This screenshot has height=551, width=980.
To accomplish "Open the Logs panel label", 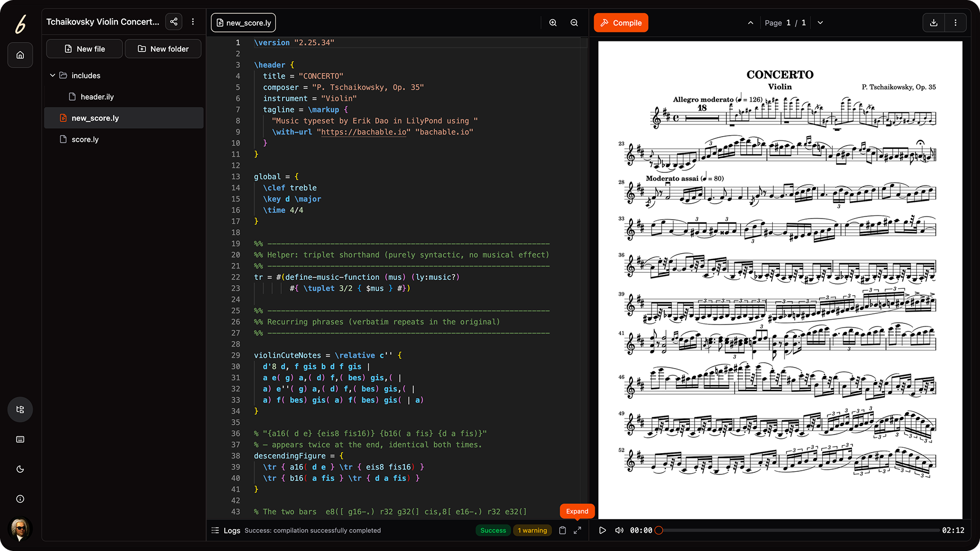I will point(232,530).
